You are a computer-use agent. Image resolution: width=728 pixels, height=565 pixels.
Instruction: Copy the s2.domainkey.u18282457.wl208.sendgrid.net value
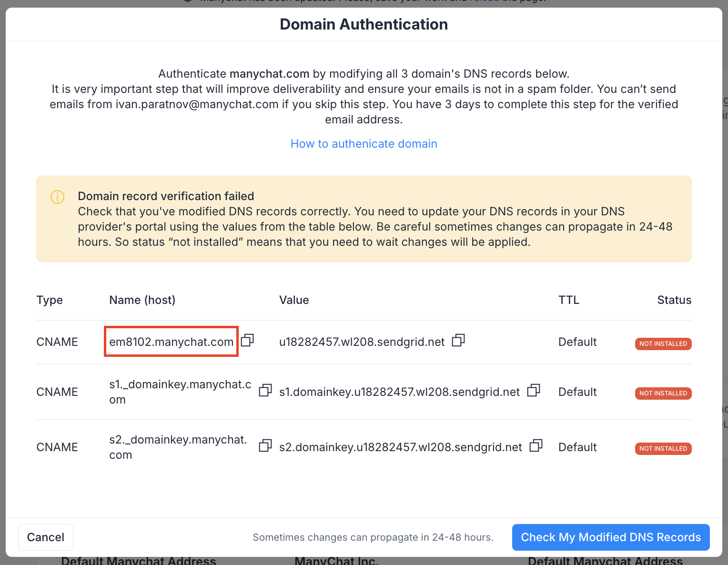(x=536, y=445)
